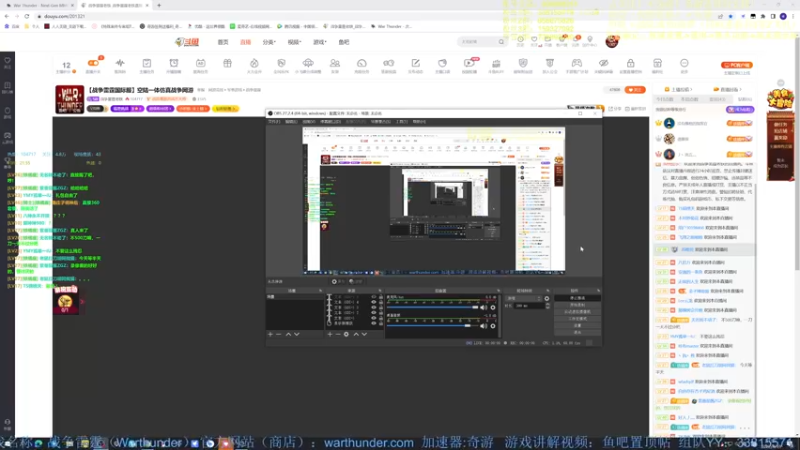Open source properties gear in OBS sources panel
The image size is (800, 450).
tap(346, 334)
